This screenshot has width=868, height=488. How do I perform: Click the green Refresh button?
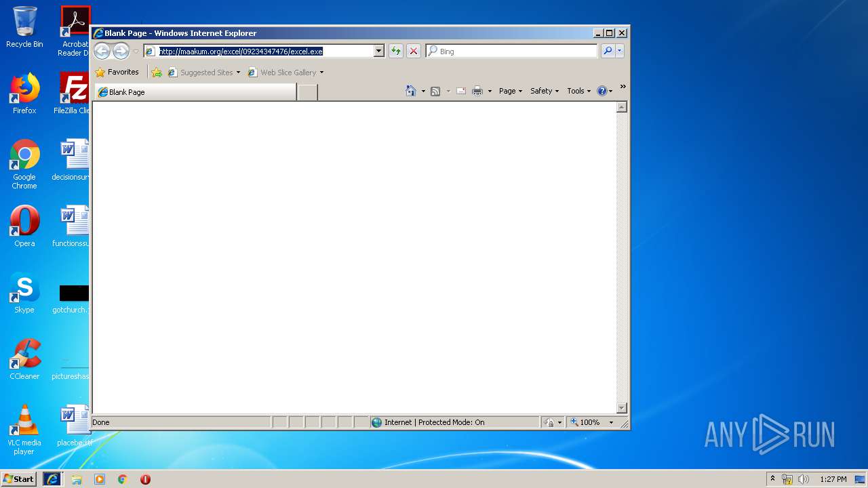(396, 51)
